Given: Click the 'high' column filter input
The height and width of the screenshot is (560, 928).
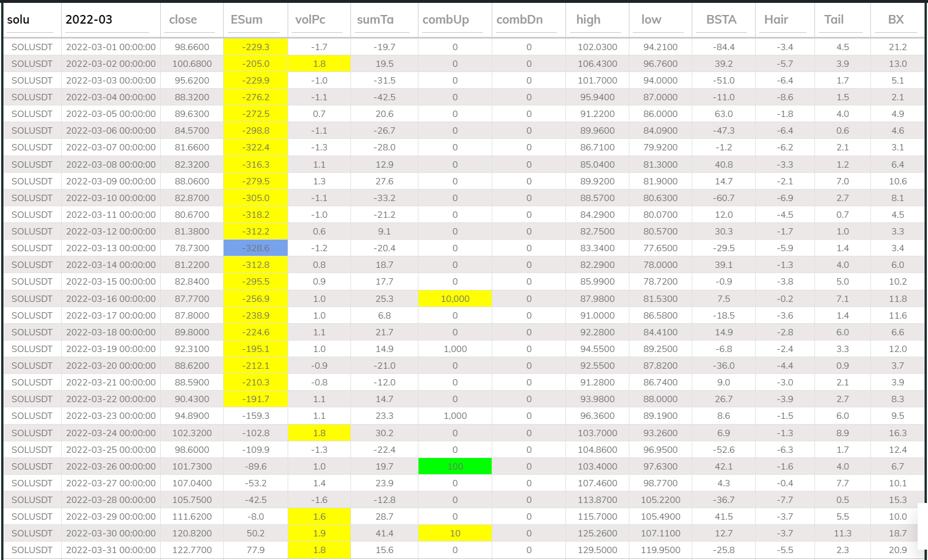Looking at the screenshot, I should (x=597, y=20).
